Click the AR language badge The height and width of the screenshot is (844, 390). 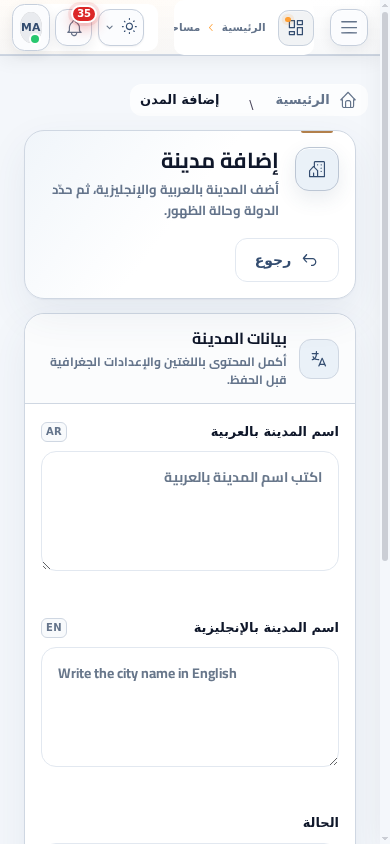pos(54,432)
